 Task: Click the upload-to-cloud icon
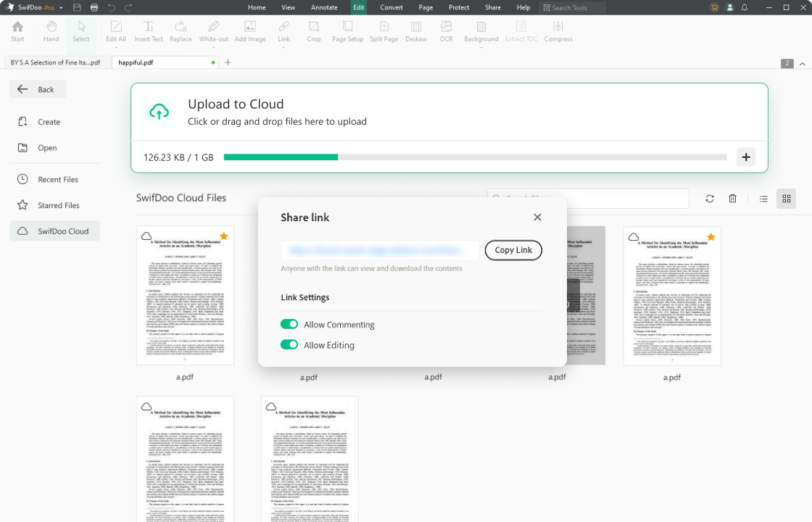pos(159,112)
